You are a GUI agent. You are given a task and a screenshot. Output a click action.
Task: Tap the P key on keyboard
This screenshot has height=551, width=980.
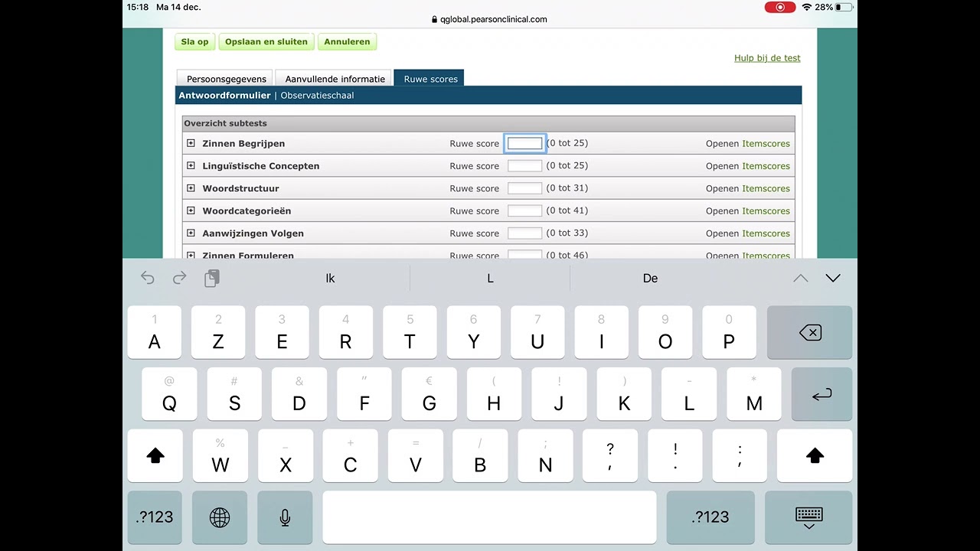(x=729, y=333)
